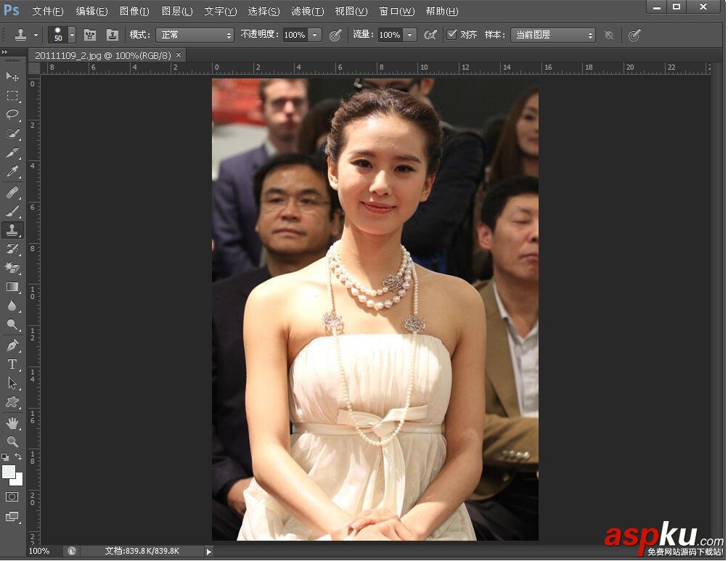This screenshot has width=728, height=561.
Task: Select the Zoom tool
Action: 12,441
